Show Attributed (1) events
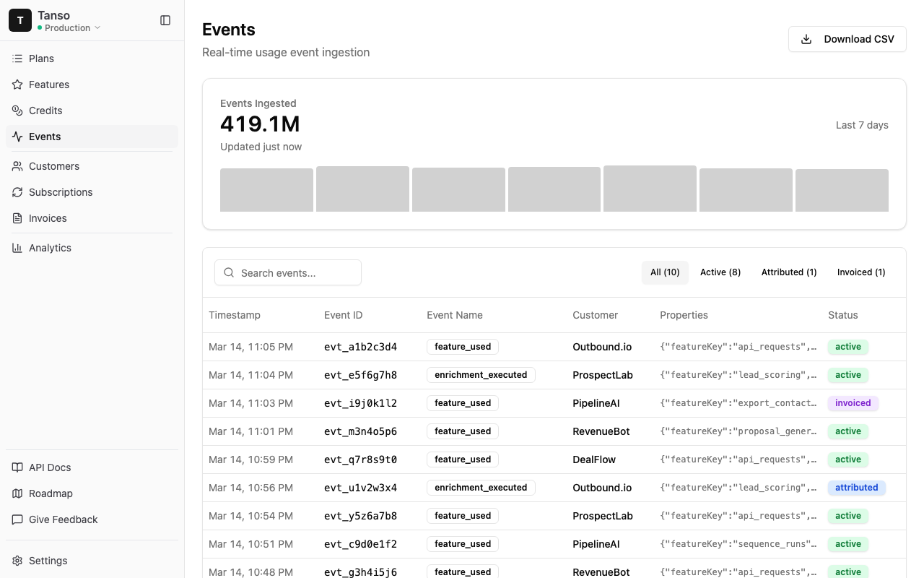This screenshot has width=924, height=578. [788, 272]
